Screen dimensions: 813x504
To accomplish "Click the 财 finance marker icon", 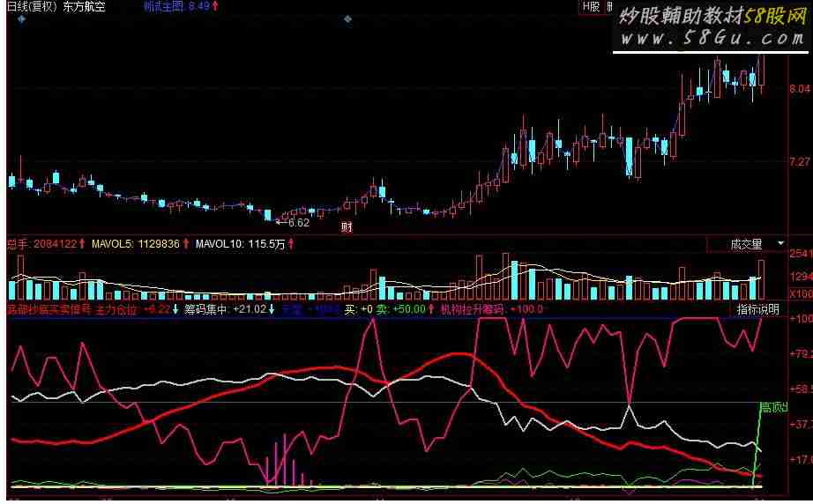I will (347, 226).
